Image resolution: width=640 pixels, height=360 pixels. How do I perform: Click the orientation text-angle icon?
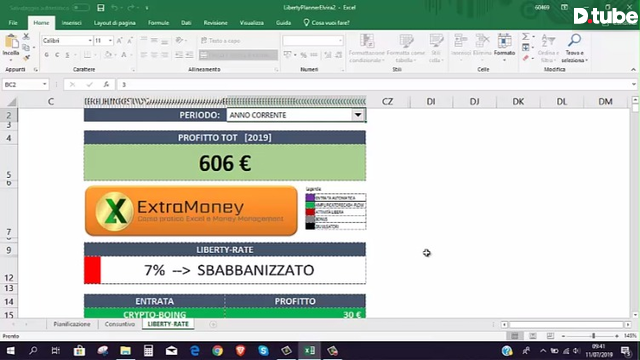click(179, 40)
